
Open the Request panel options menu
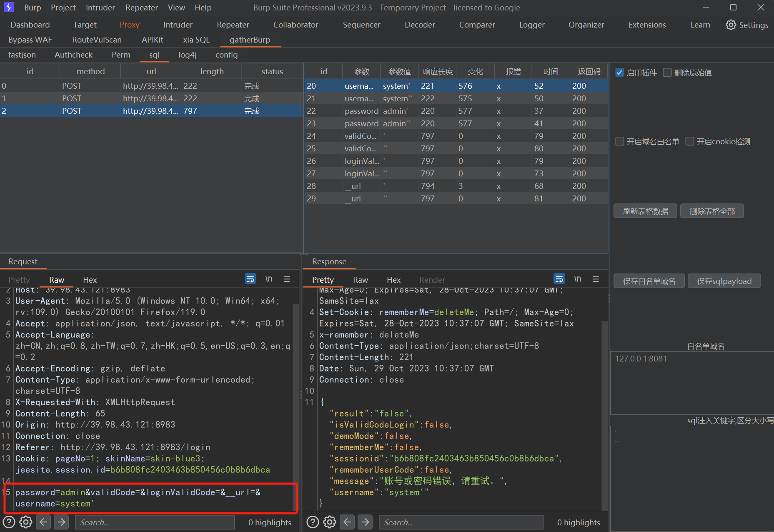[x=287, y=279]
